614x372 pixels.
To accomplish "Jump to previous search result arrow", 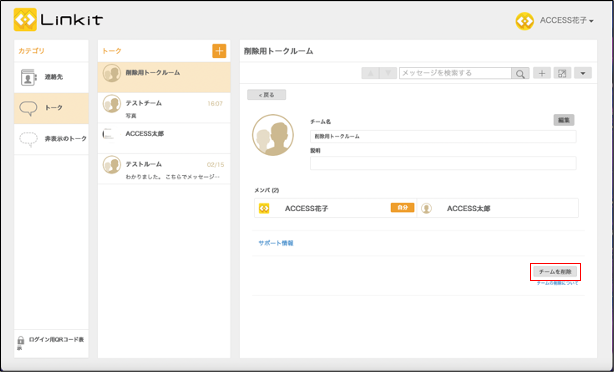I will tap(370, 73).
